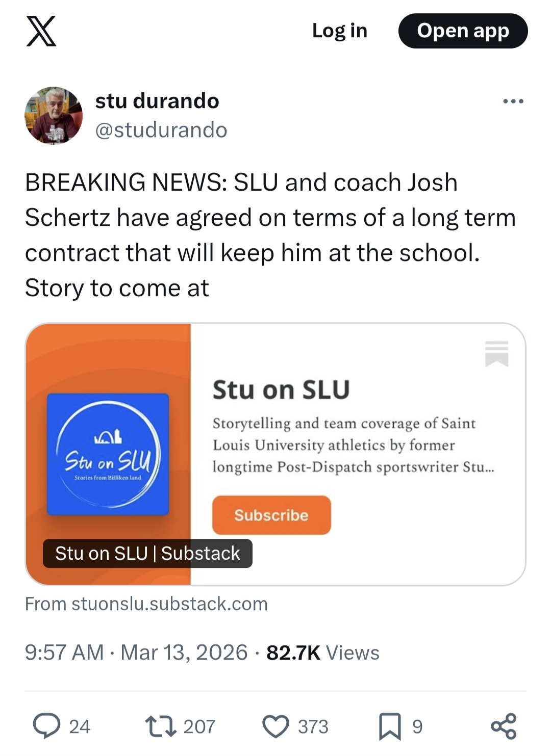The image size is (551, 756).
Task: Like the post with heart icon
Action: (x=275, y=726)
